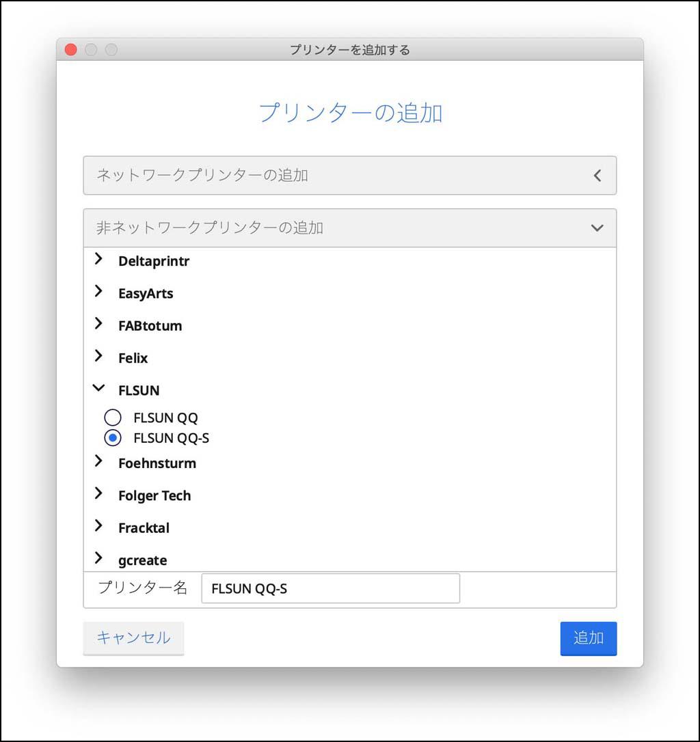
Task: Click the Fracktal label text
Action: [144, 528]
